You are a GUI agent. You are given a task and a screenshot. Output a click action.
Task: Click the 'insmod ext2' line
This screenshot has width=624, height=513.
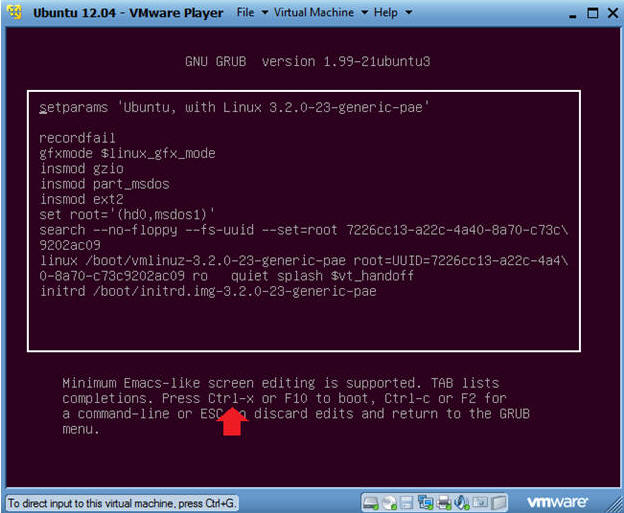[x=82, y=199]
